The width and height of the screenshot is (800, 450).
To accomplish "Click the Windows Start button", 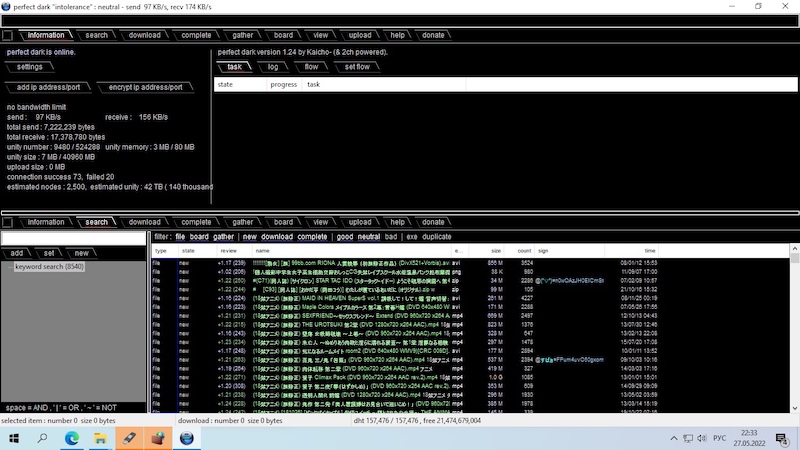I will point(14,438).
